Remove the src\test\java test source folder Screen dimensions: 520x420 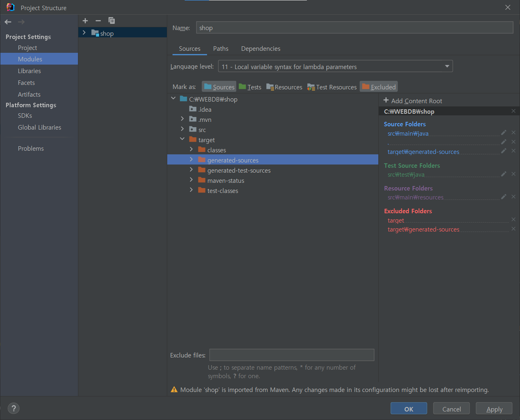click(513, 174)
